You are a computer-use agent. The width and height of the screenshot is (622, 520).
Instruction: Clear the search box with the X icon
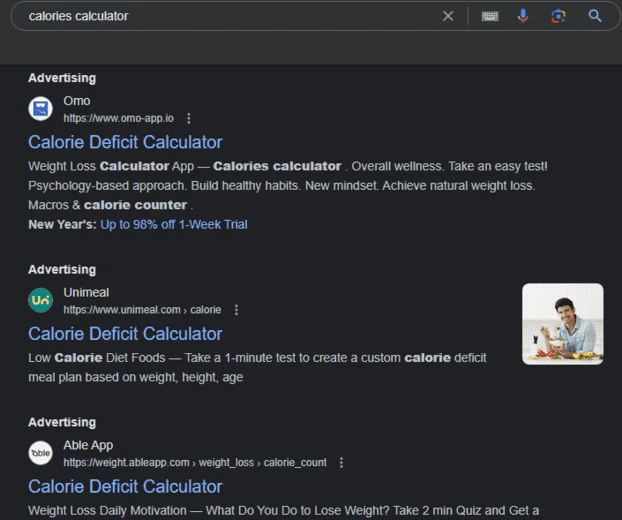448,16
